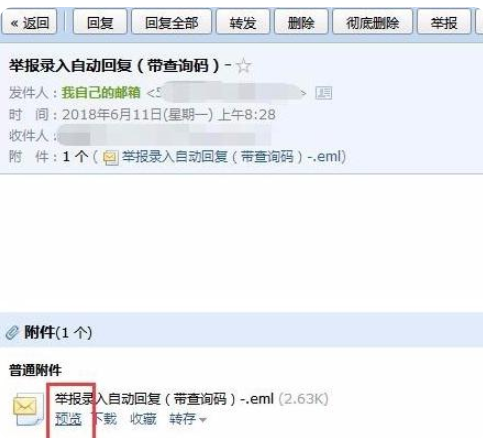Permanently delete with 彻底删除

tap(373, 23)
